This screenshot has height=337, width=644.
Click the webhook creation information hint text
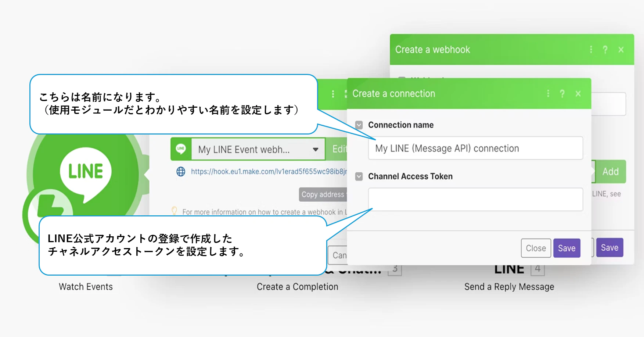click(x=265, y=212)
